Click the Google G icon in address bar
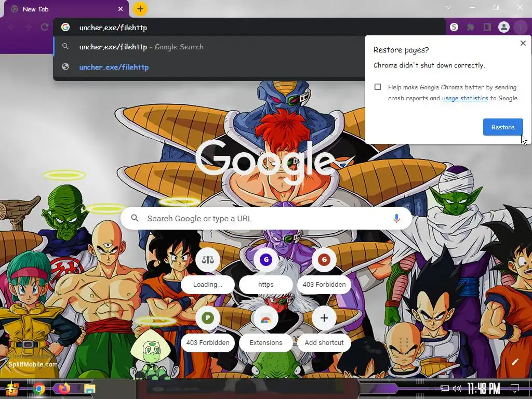Image resolution: width=532 pixels, height=399 pixels. coord(65,27)
